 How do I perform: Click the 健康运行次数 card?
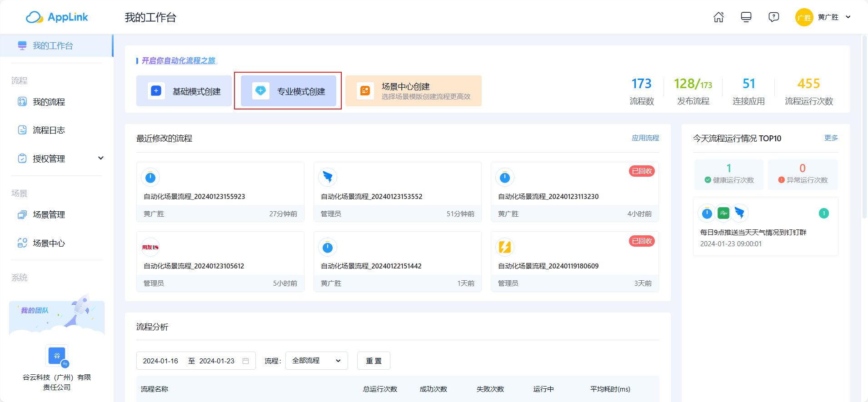[729, 174]
